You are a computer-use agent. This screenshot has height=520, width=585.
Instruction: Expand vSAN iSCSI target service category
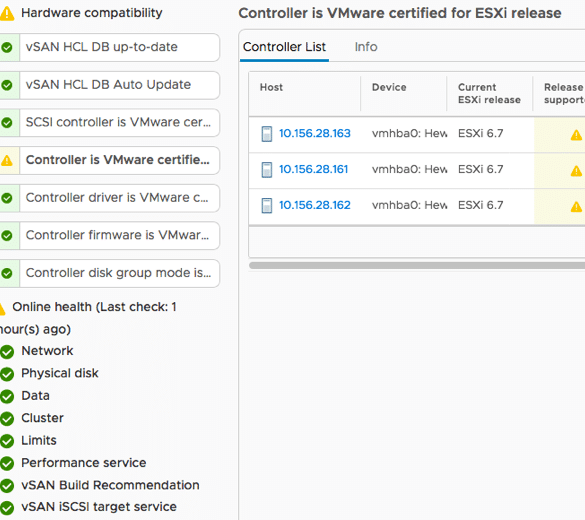(99, 507)
